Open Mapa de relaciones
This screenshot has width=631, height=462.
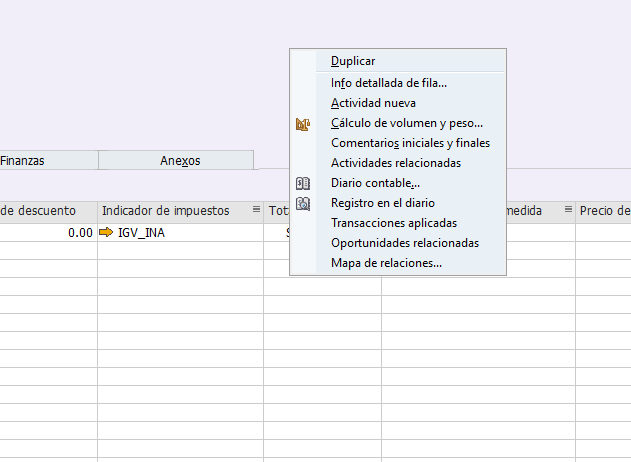[386, 263]
